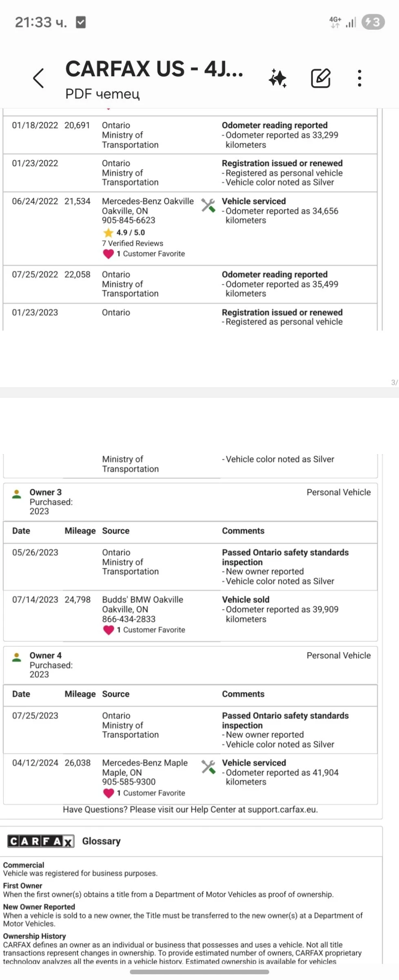The image size is (399, 980).
Task: Tap the Budds' BMW Oakville phone number
Action: tap(129, 619)
